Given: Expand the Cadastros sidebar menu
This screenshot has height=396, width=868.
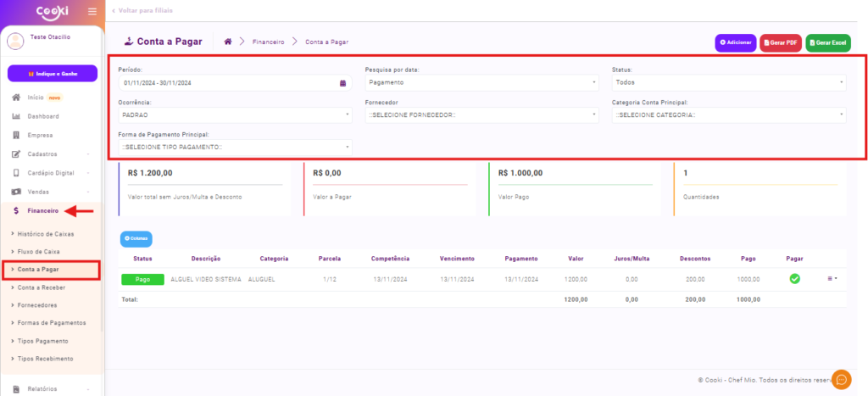Looking at the screenshot, I should pos(51,153).
